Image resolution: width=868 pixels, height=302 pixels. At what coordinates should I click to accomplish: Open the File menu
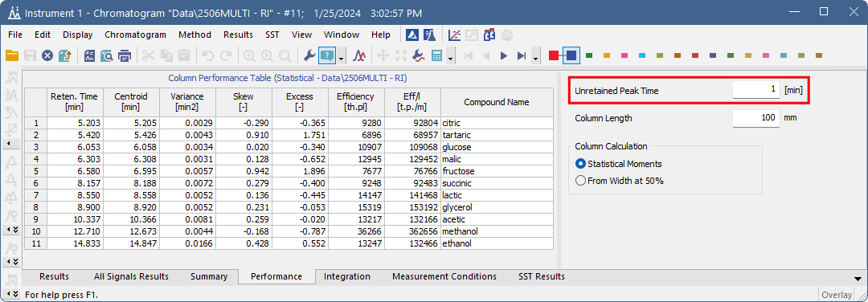click(15, 35)
